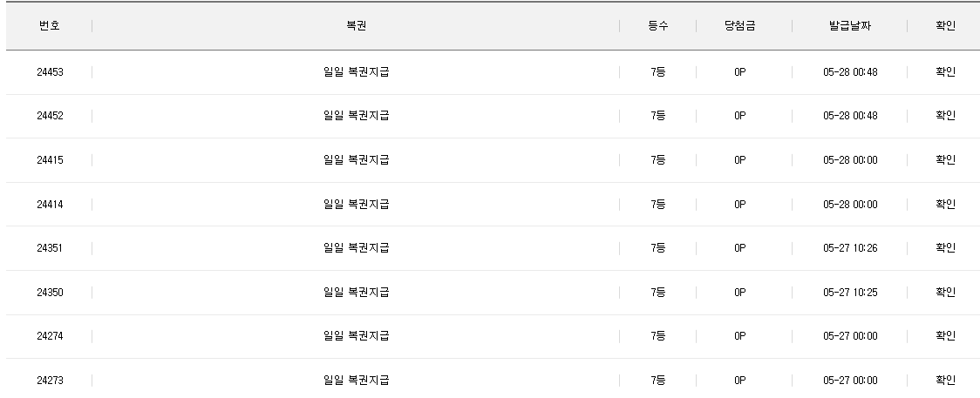Click the 번호 column header
This screenshot has width=980, height=398.
click(x=50, y=25)
